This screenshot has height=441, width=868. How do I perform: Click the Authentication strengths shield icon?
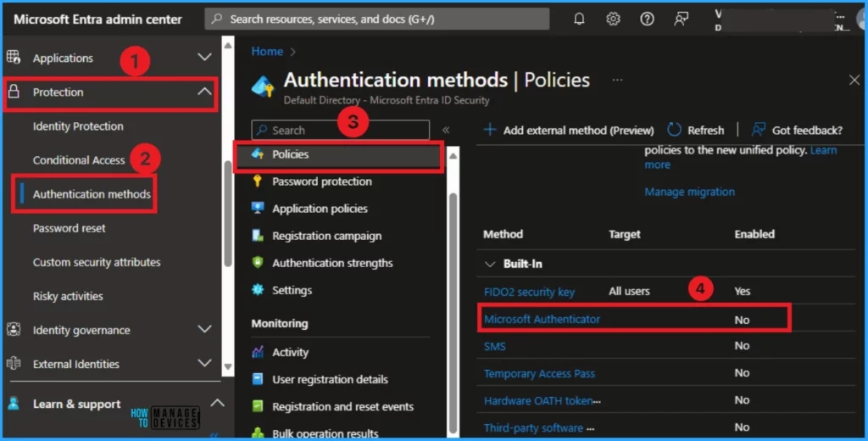click(258, 262)
